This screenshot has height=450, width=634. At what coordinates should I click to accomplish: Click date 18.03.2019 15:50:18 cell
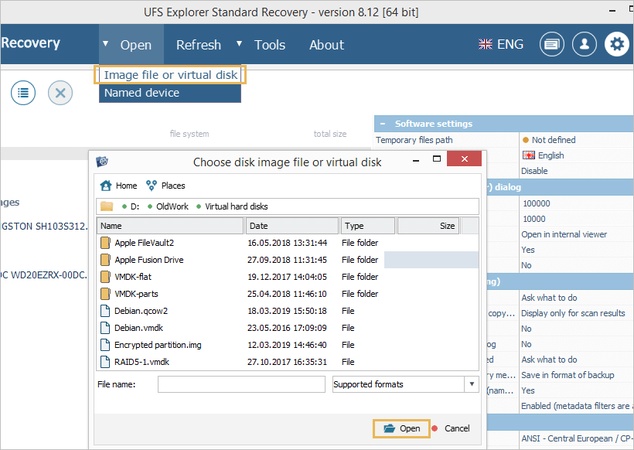tap(287, 311)
